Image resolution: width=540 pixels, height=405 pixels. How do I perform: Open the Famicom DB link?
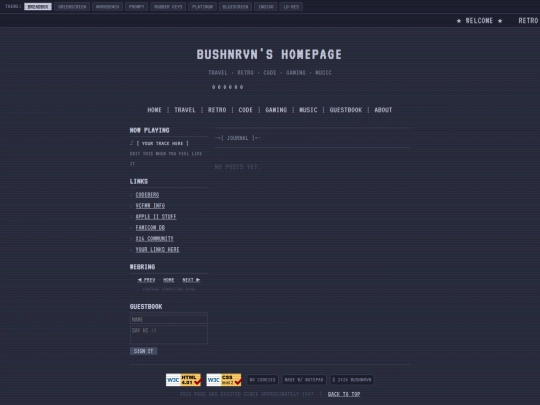point(150,228)
